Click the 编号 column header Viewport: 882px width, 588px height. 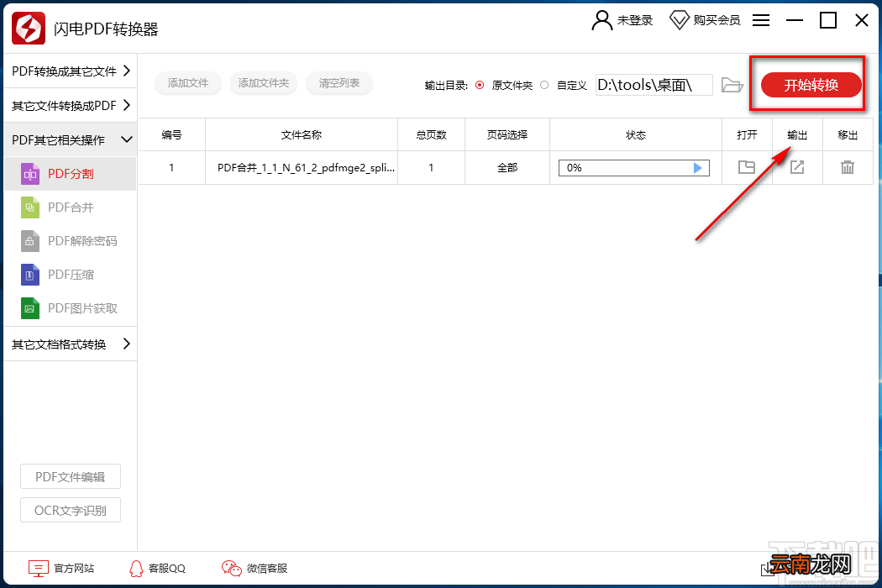pyautogui.click(x=171, y=135)
